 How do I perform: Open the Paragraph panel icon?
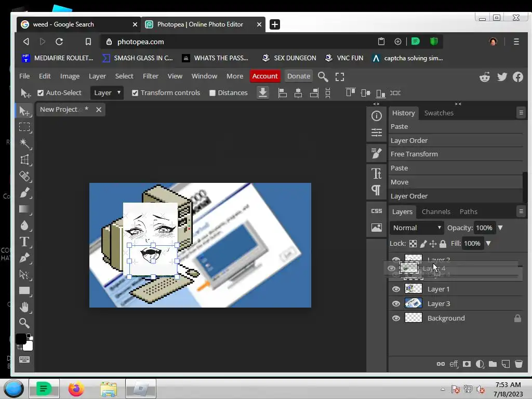click(376, 190)
